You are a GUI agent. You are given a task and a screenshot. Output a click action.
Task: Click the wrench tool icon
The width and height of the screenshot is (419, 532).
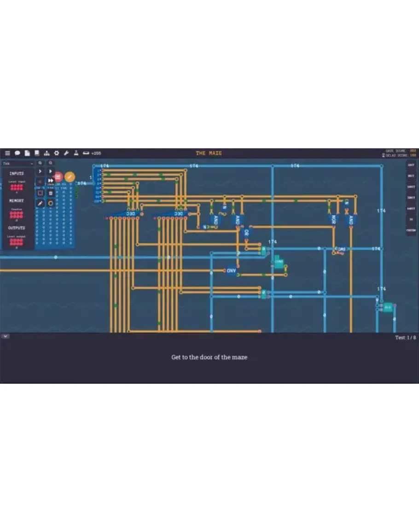point(66,153)
